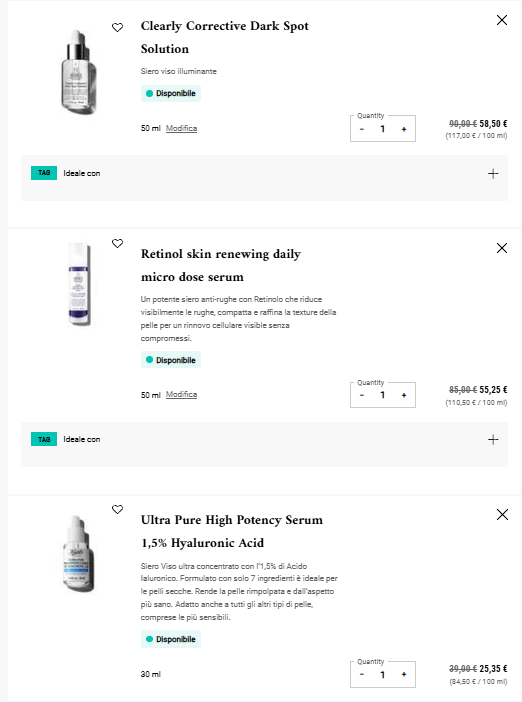Screen dimensions: 522x702
Task: Increase Retinol serum quantity with plus
Action: point(404,395)
